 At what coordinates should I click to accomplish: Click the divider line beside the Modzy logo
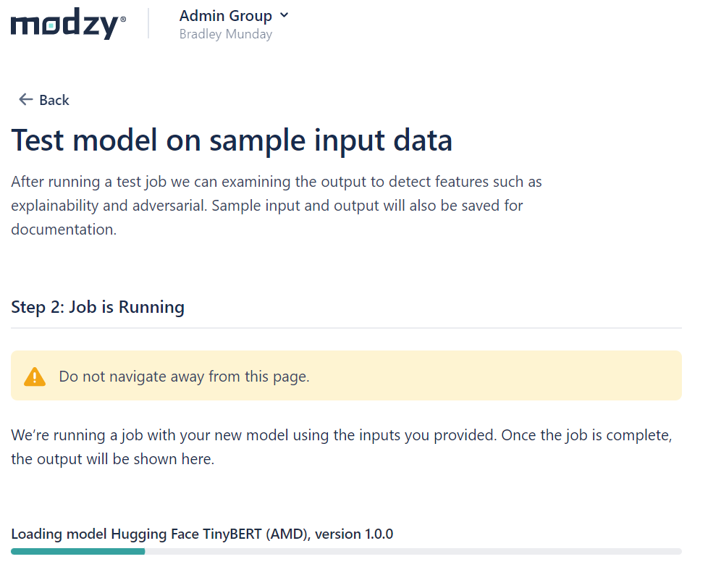(149, 23)
